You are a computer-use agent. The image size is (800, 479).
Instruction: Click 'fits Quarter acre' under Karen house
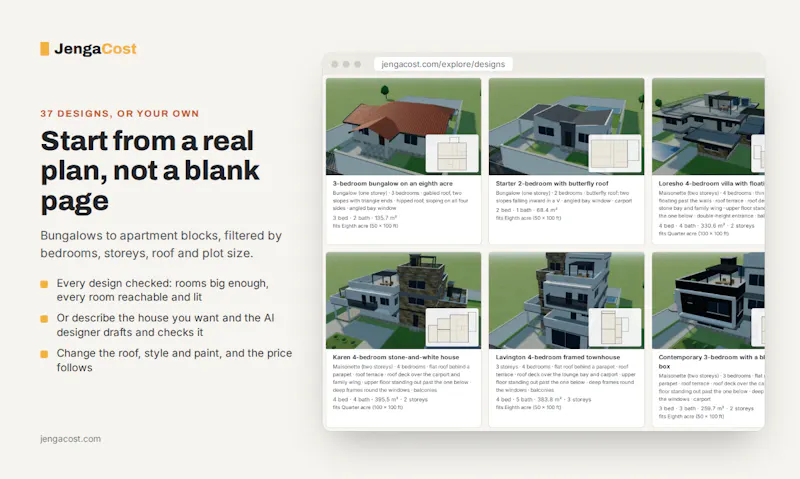[x=368, y=408]
